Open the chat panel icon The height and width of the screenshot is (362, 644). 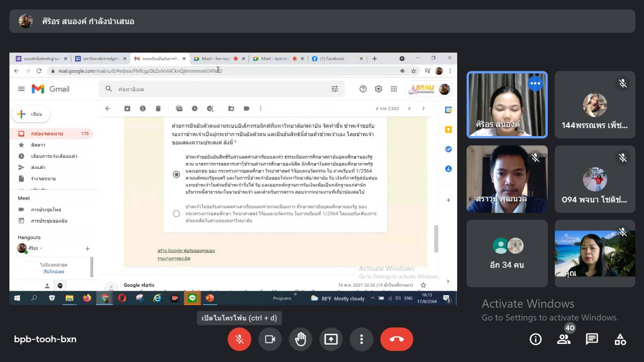tap(592, 339)
